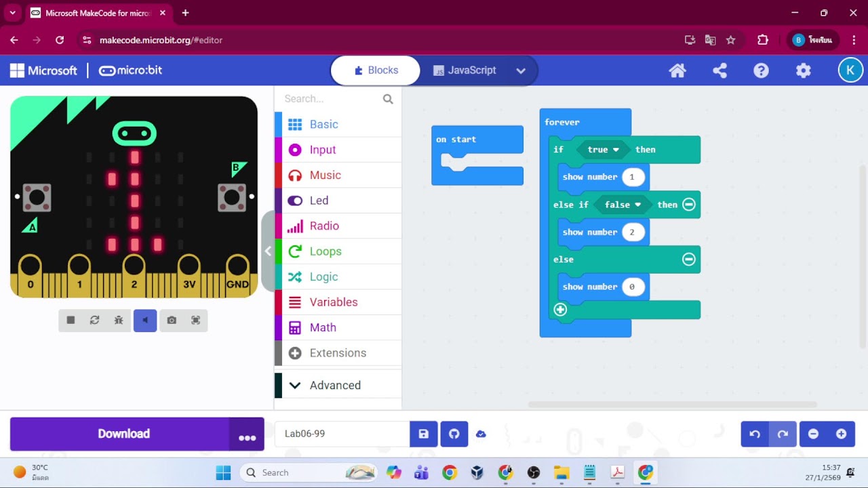Switch to JavaScript editor

(x=465, y=70)
